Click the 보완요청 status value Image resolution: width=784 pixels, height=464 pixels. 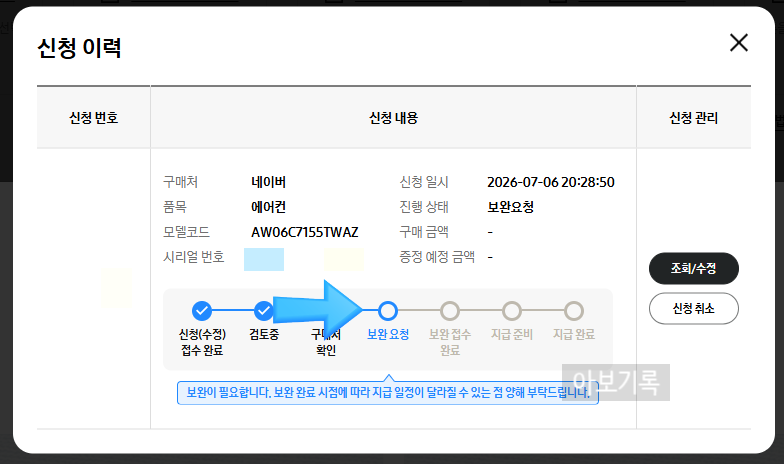510,207
